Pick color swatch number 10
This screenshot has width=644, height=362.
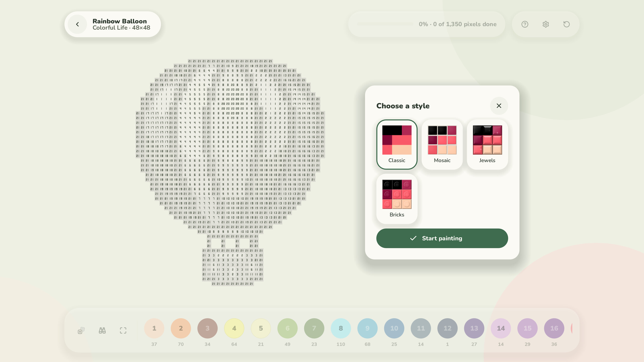click(394, 328)
